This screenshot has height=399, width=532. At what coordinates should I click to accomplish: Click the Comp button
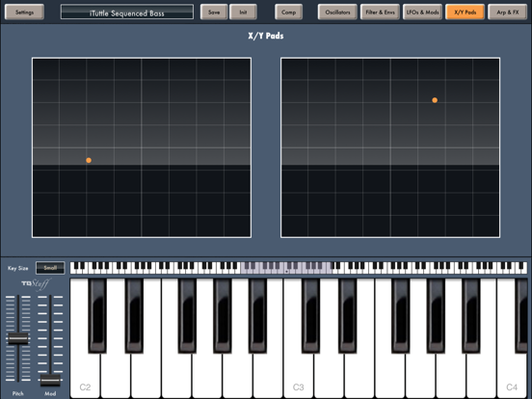288,13
